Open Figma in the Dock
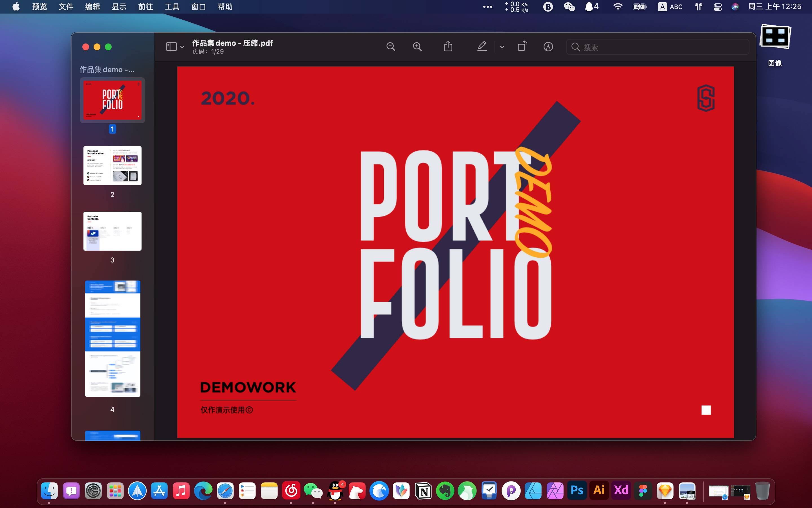Screen dimensions: 812x508 pyautogui.click(x=643, y=491)
